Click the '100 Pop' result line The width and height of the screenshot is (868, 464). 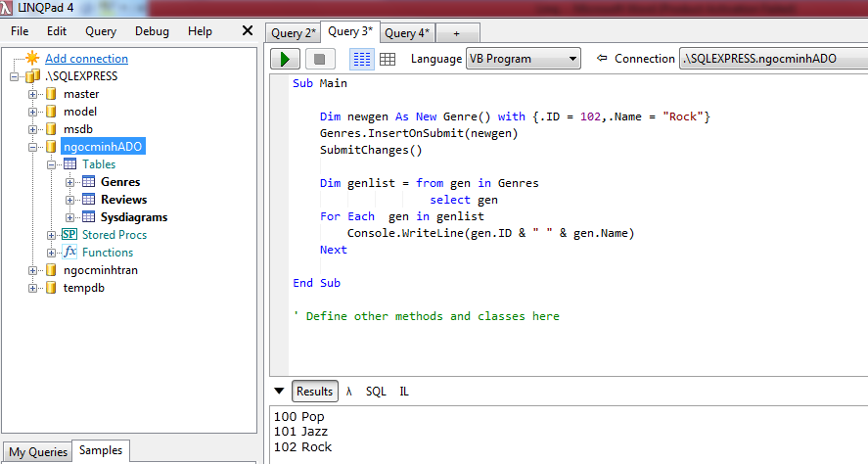(x=298, y=416)
